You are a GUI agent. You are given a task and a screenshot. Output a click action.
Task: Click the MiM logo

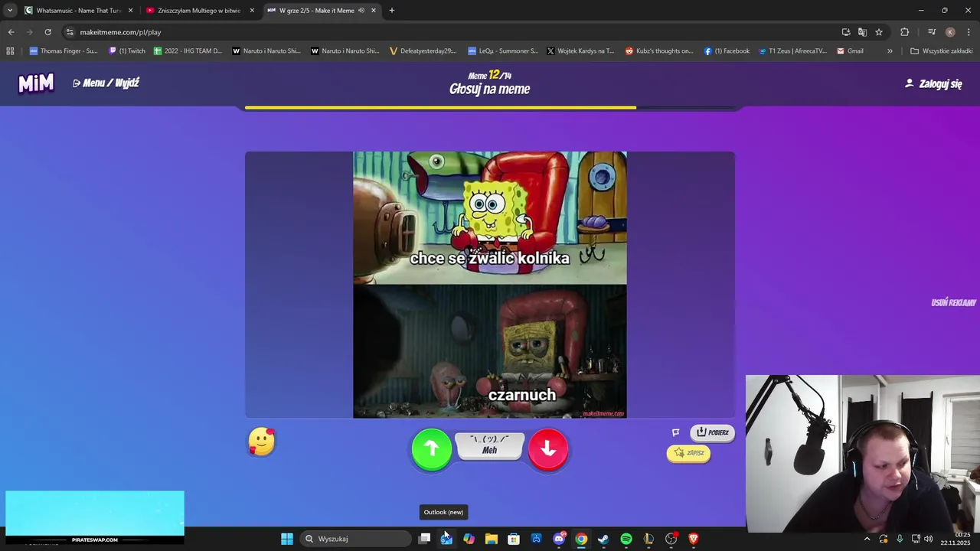tap(36, 83)
